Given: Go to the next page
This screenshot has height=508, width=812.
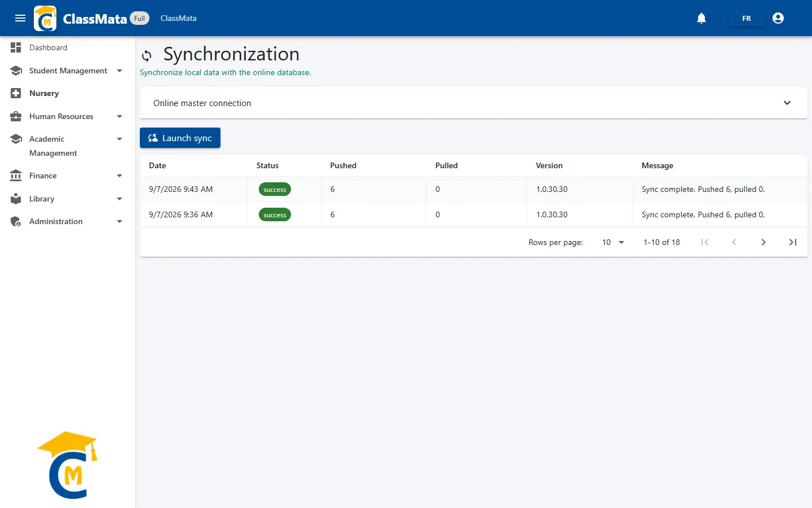Looking at the screenshot, I should [764, 242].
